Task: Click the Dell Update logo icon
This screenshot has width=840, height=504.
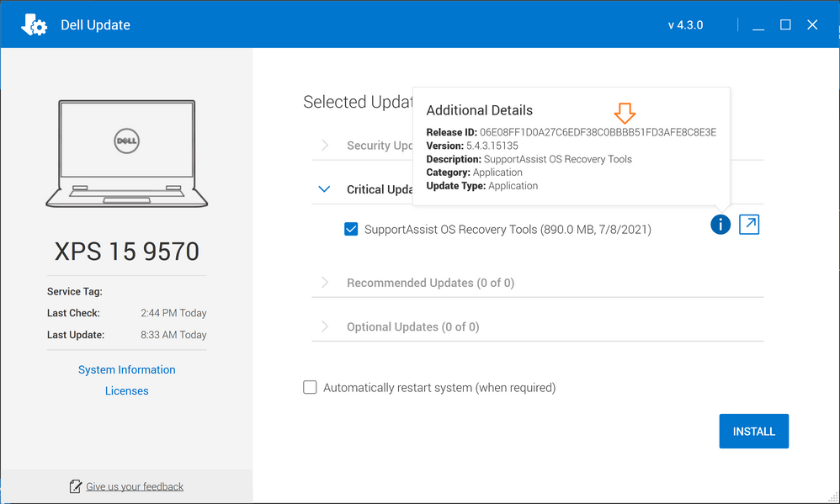Action: [34, 24]
